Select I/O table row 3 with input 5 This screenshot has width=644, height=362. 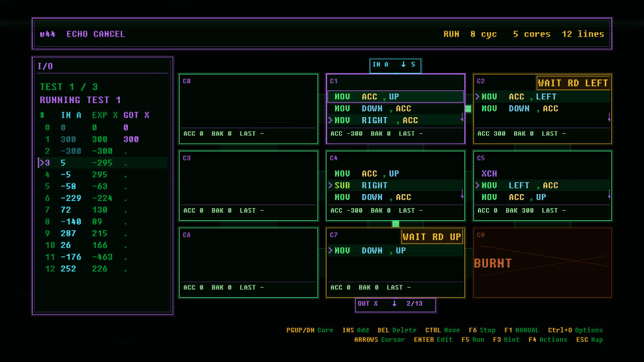(x=103, y=163)
